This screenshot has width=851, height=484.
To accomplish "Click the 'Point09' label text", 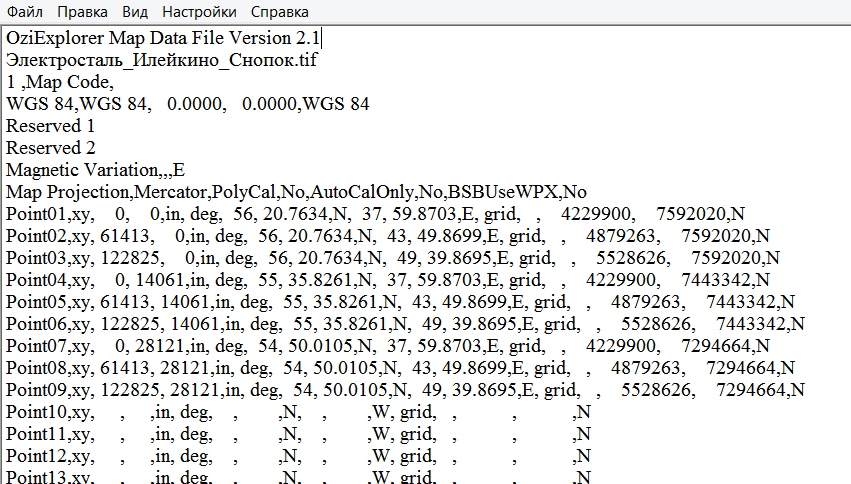I will (x=35, y=390).
